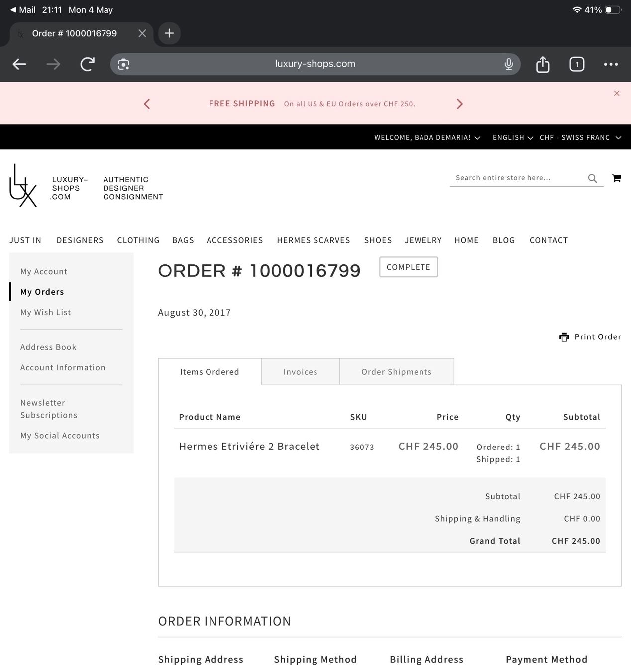Open the tab switcher showing 1
Viewport: 631px width, 672px height.
(577, 64)
